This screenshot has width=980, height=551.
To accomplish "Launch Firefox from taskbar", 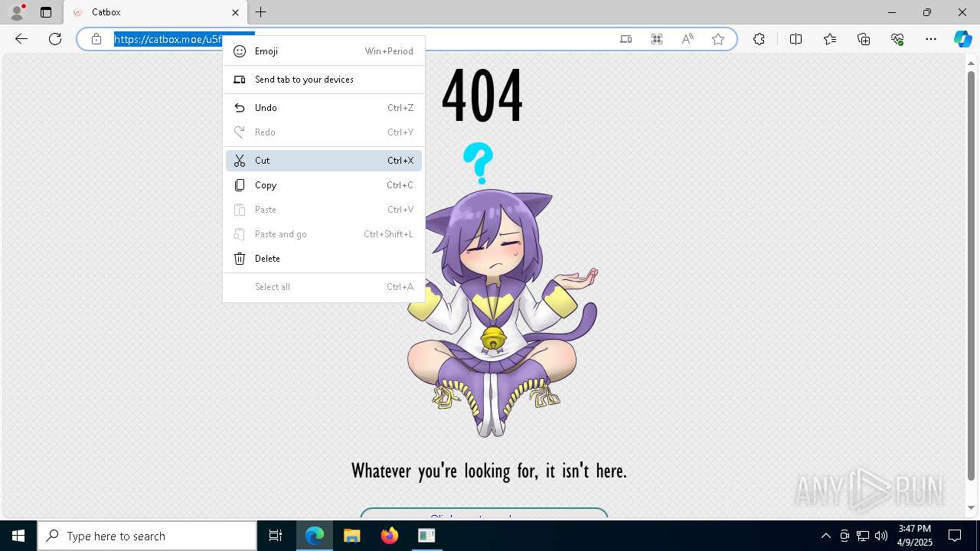I will click(390, 536).
